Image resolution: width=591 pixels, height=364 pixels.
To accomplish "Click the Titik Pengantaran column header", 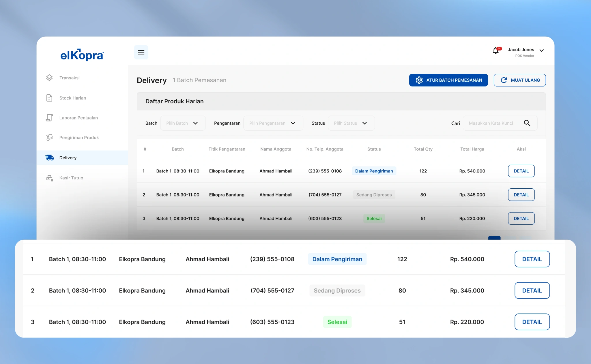I will click(x=227, y=149).
